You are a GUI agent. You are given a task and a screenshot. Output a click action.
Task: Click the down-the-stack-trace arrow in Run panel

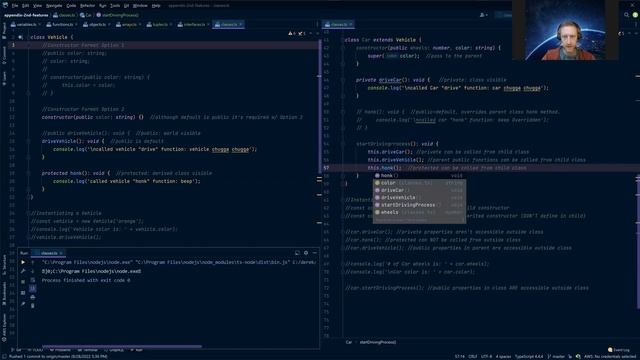[x=33, y=271]
